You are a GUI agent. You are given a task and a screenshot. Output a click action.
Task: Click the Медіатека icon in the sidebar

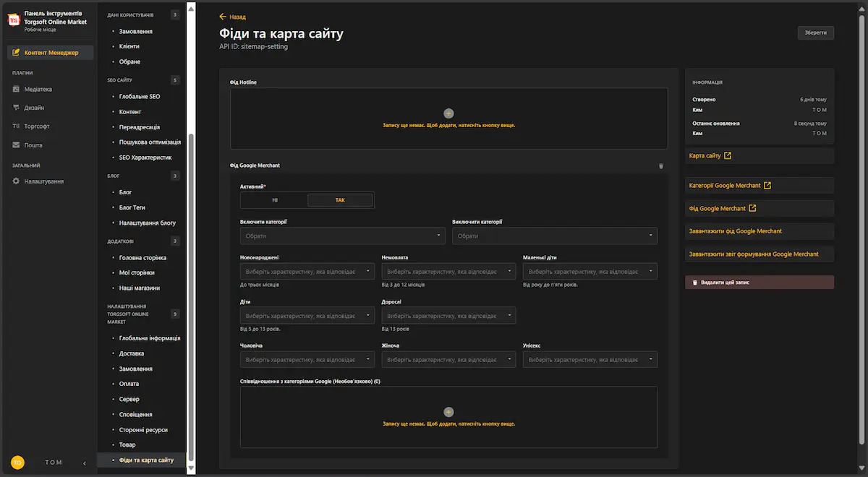(x=16, y=90)
